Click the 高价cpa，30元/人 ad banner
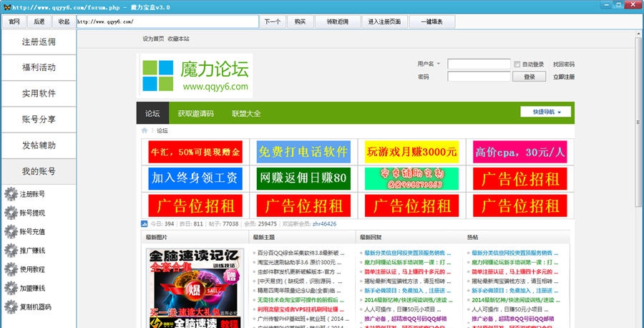The height and width of the screenshot is (328, 644). point(520,152)
